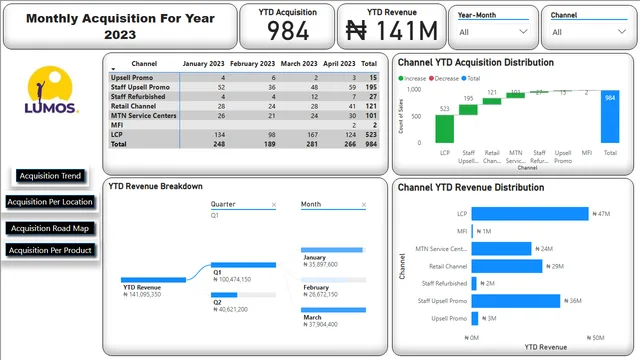Select the Retail Channel row label

pos(133,106)
